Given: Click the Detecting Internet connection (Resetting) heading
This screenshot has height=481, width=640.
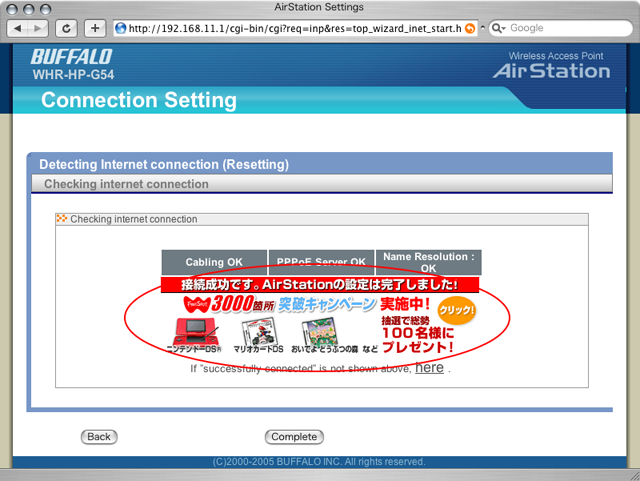Looking at the screenshot, I should [164, 164].
